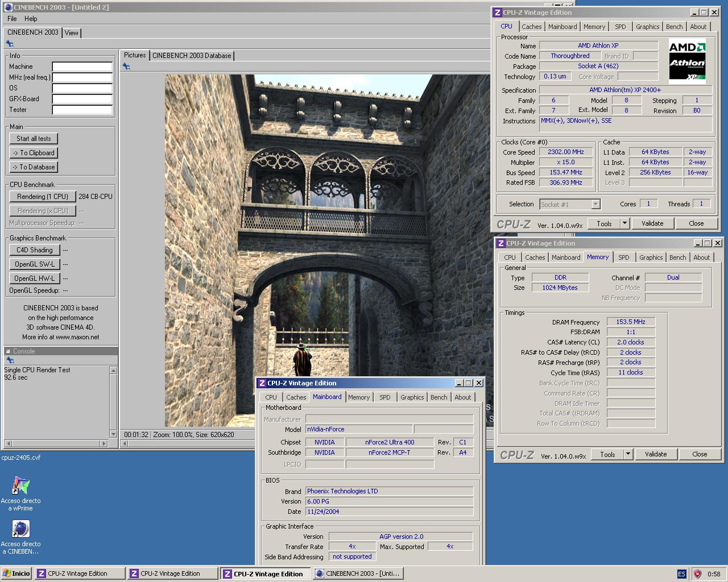Click MHz (real freq.) input field

[x=82, y=77]
